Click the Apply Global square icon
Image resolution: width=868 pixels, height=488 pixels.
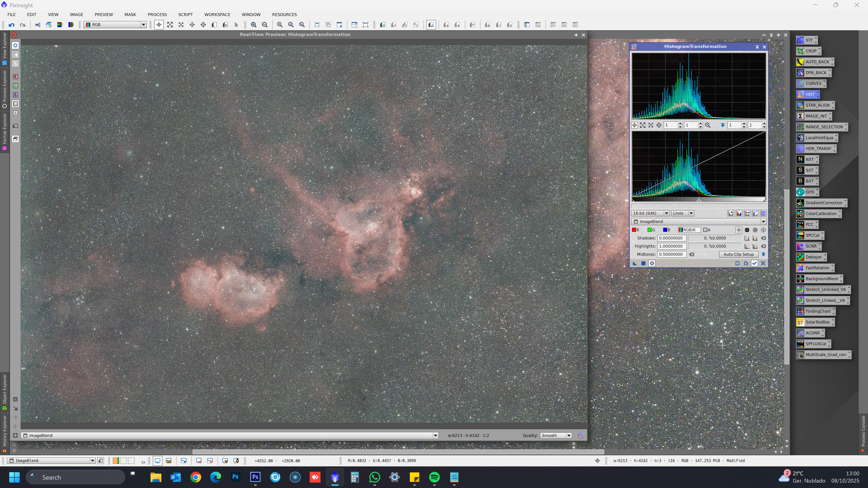click(x=643, y=263)
